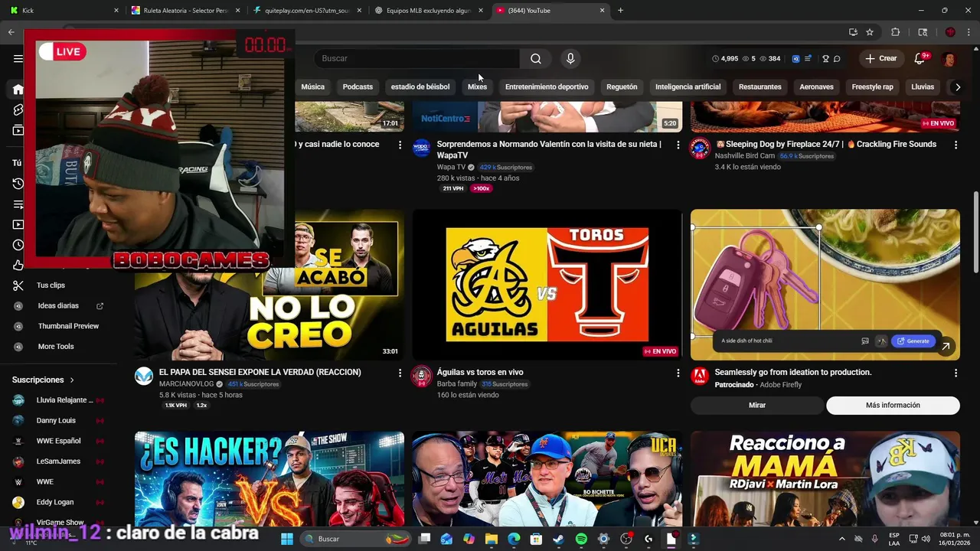Click Adobe logo on sponsored card
The image size is (980, 551).
pyautogui.click(x=700, y=376)
